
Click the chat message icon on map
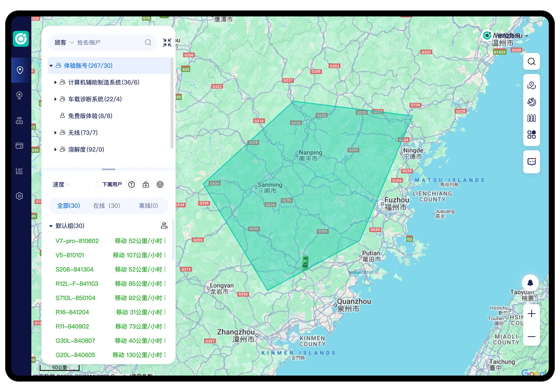(x=531, y=162)
